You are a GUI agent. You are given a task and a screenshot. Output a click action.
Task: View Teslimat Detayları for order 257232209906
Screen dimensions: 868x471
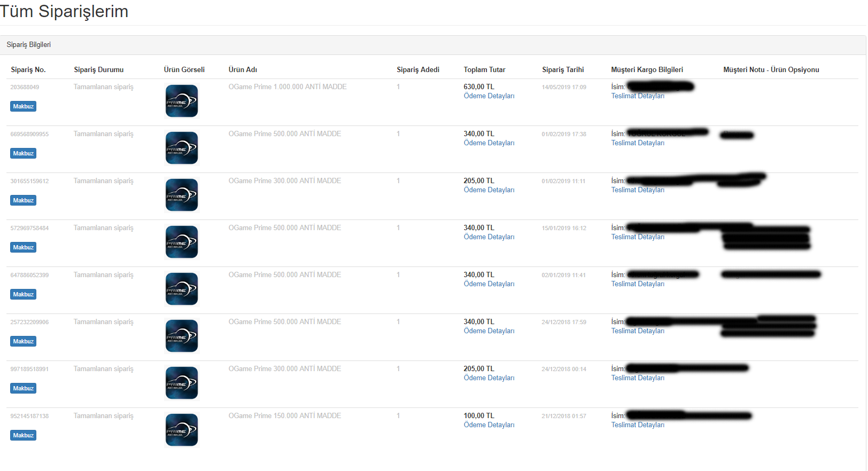638,331
